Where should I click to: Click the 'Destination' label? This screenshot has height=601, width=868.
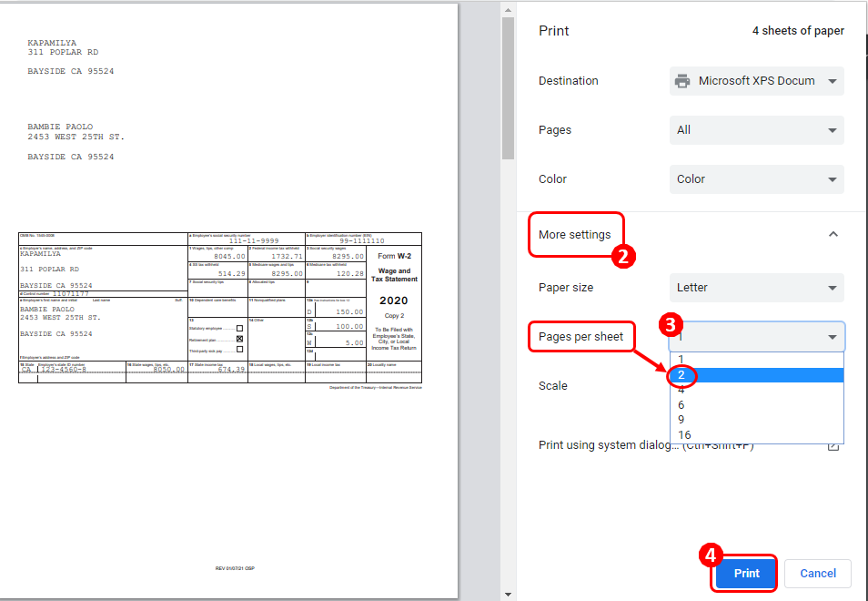569,81
